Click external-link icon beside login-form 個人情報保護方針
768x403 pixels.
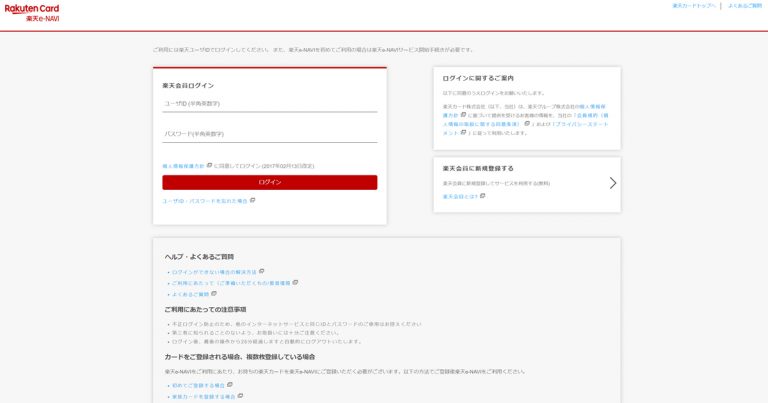pos(210,166)
